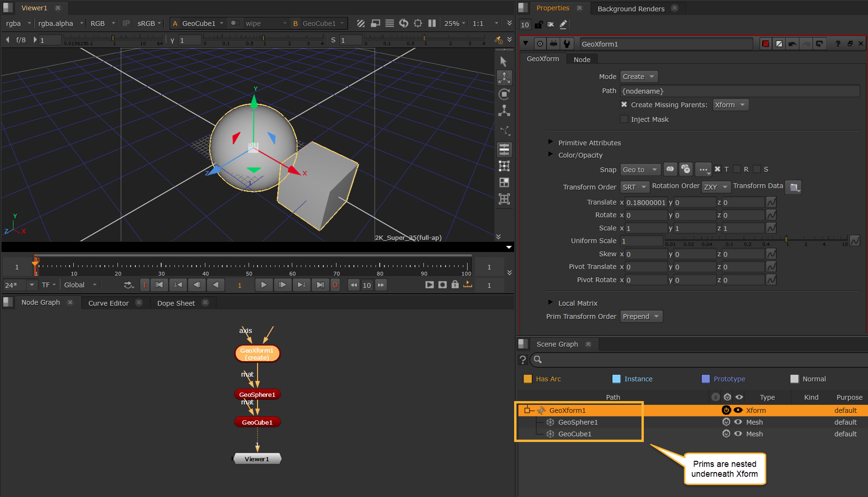Switch to the Curve Editor tab
868x497 pixels.
(x=108, y=303)
